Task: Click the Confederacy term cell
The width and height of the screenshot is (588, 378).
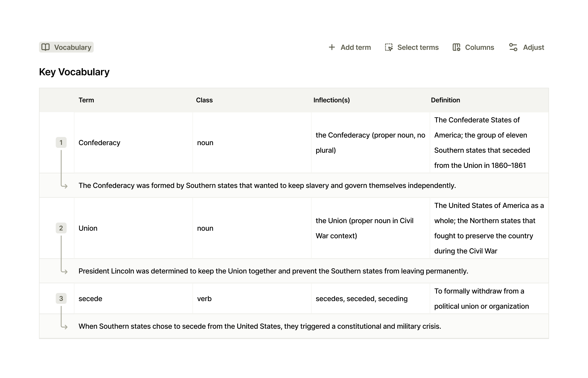Action: [x=133, y=142]
